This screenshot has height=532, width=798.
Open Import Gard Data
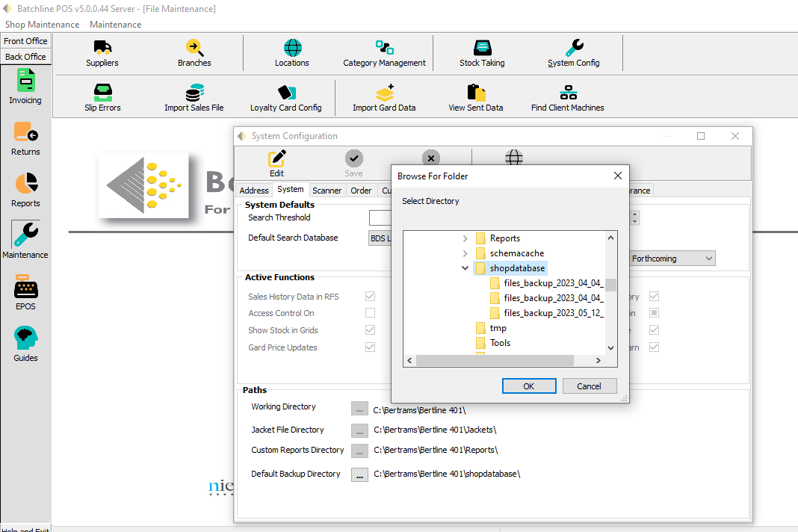[384, 98]
